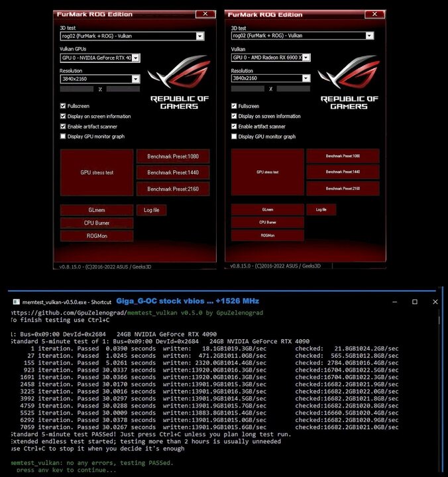The height and width of the screenshot is (477, 448).
Task: Uncheck Display on screen information in AMD window
Action: click(x=234, y=116)
